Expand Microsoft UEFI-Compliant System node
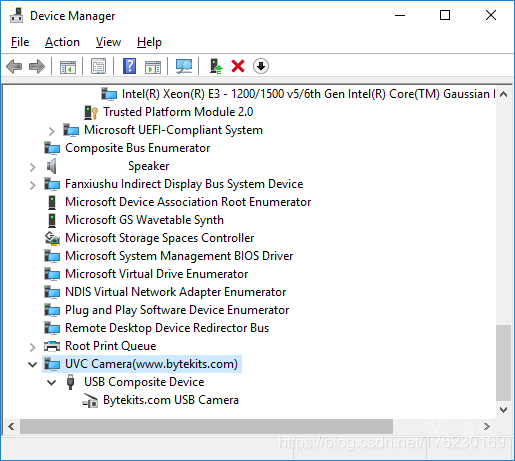The width and height of the screenshot is (515, 461). pyautogui.click(x=51, y=131)
